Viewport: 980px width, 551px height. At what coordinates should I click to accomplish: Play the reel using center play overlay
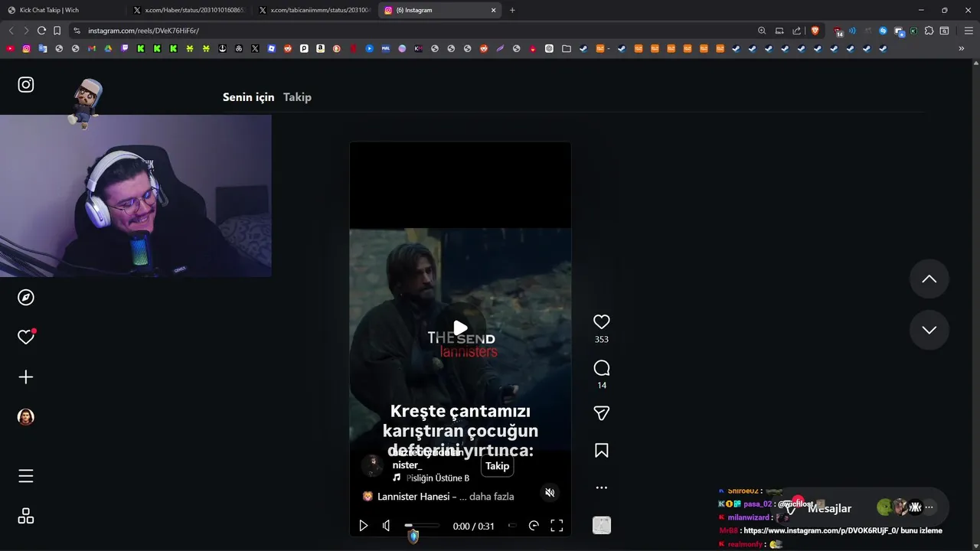[460, 329]
